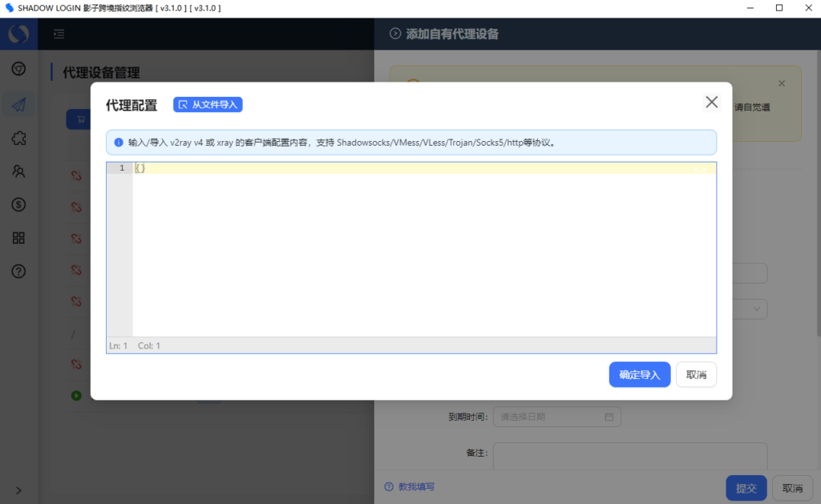This screenshot has width=821, height=504.
Task: Open the puzzle piece extensions icon
Action: tap(18, 139)
